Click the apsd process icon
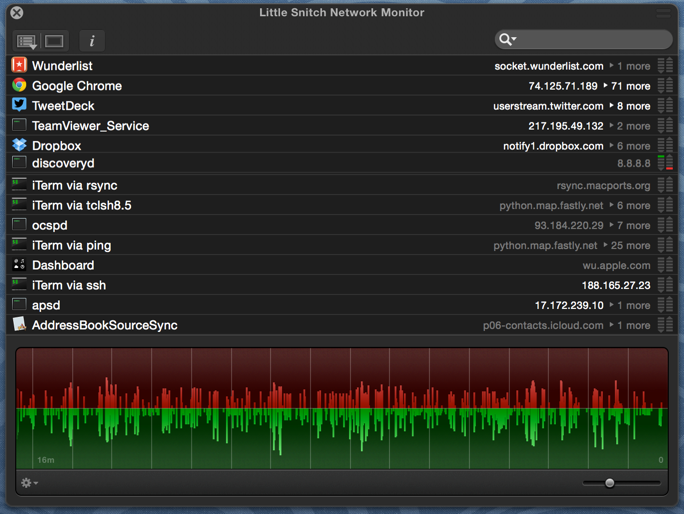684x514 pixels. [x=19, y=305]
